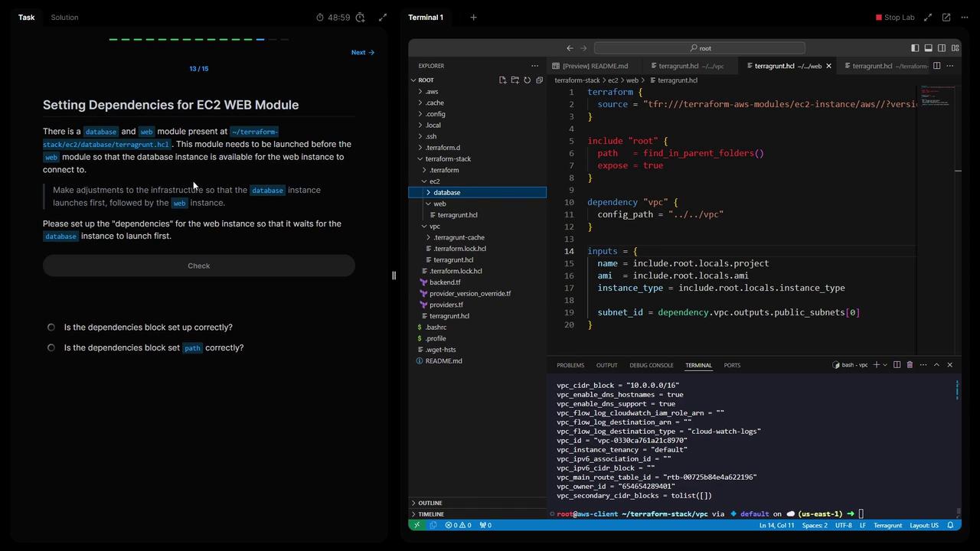Click the New Folder icon in Explorer

tap(514, 80)
